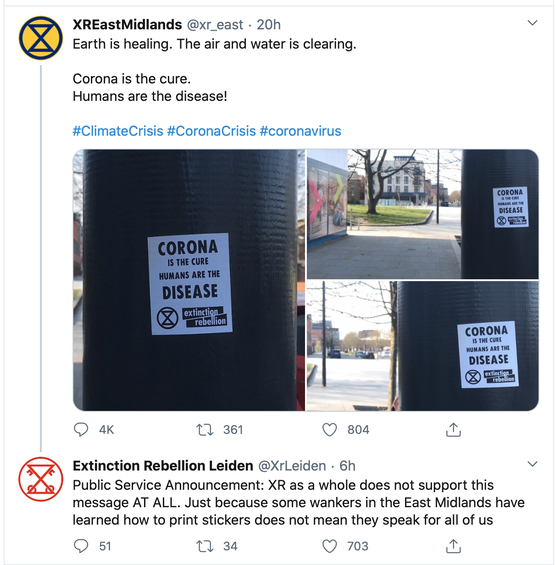Open XREastMidlands profile avatar

(41, 38)
